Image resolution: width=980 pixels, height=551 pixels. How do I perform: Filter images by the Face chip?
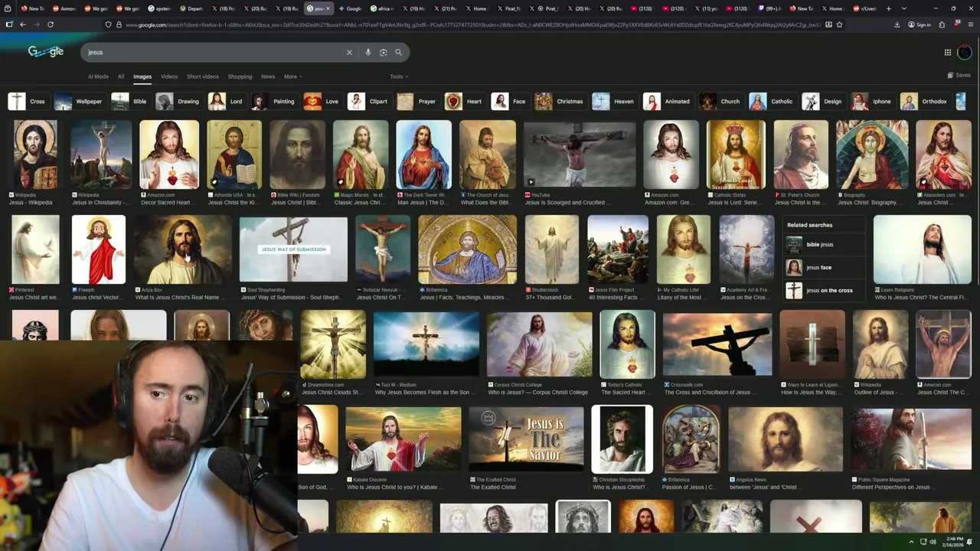point(510,101)
